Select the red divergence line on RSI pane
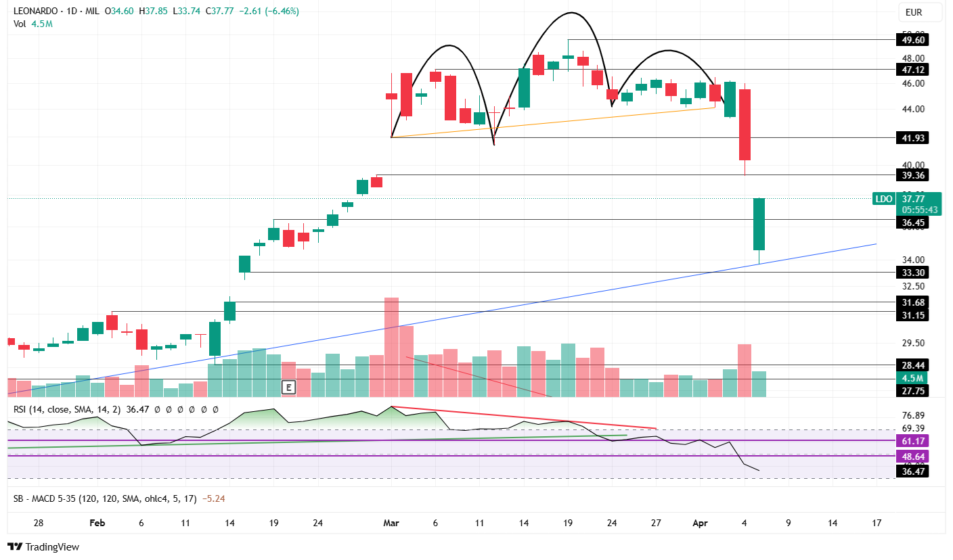 (x=525, y=418)
